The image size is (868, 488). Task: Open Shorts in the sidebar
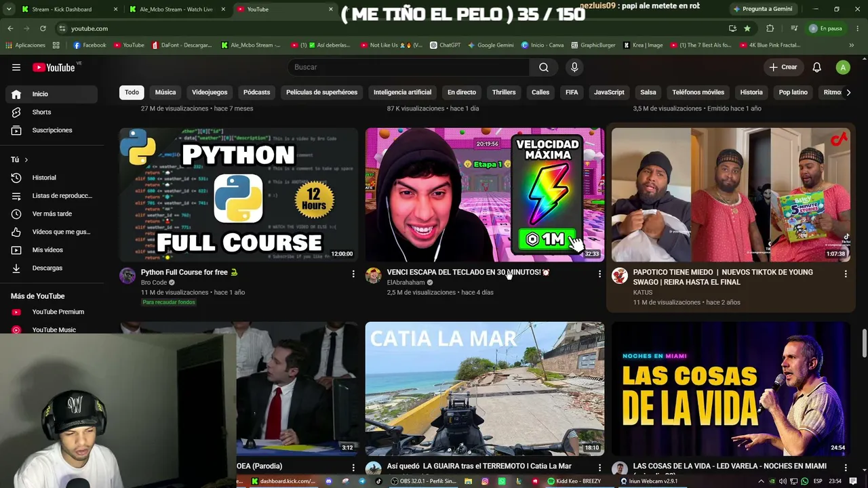point(52,112)
